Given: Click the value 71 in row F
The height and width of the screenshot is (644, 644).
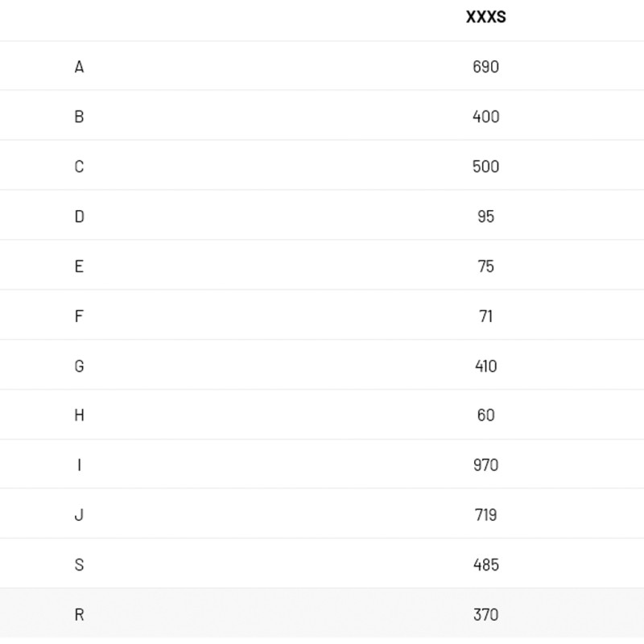Looking at the screenshot, I should pos(485,316).
